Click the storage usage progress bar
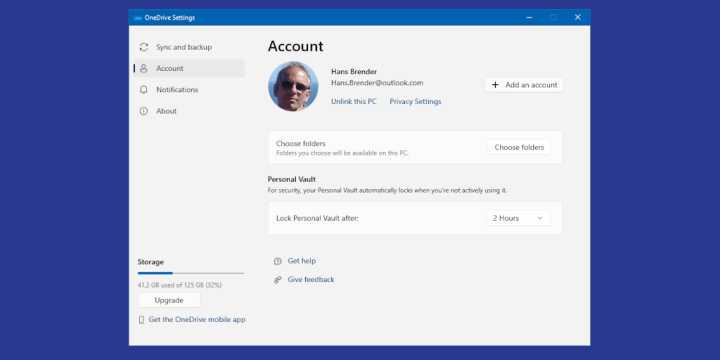The image size is (720, 360). point(191,273)
